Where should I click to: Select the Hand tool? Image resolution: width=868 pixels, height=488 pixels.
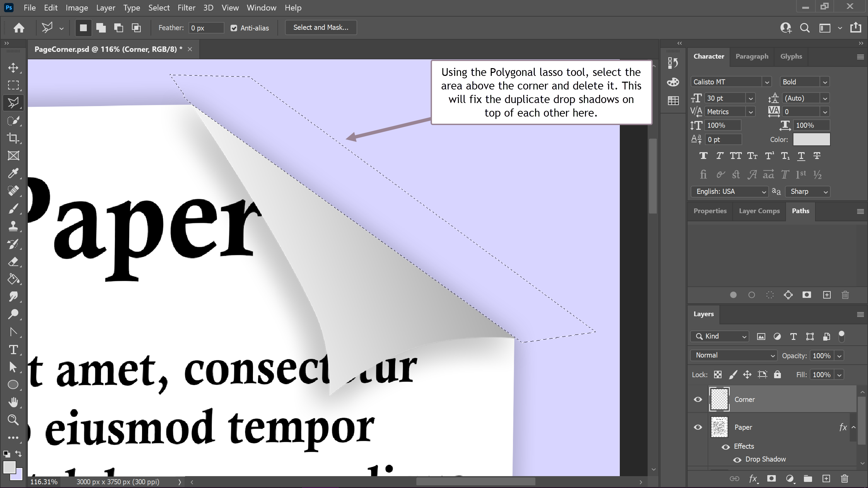coord(13,402)
